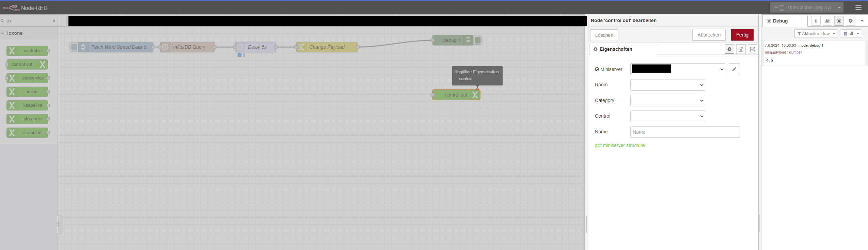This screenshot has height=250, width=868.
Task: Select the control in palette node
Action: [x=27, y=51]
